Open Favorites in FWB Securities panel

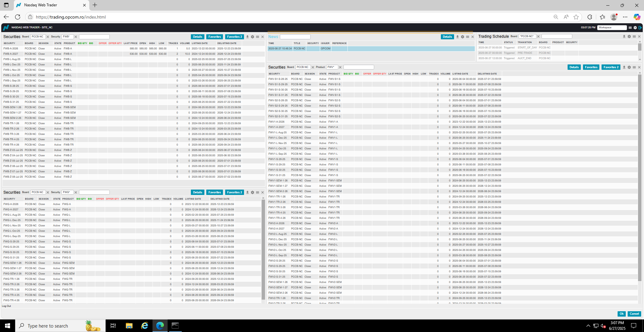(x=214, y=37)
